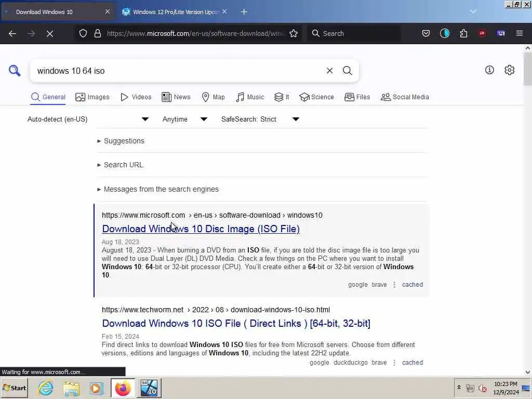Click the Firefox toolbar Search field
Image resolution: width=532 pixels, height=399 pixels.
point(354,33)
